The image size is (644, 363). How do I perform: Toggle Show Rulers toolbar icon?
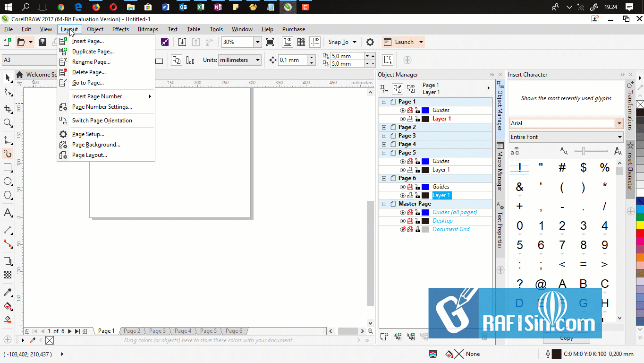tap(287, 42)
